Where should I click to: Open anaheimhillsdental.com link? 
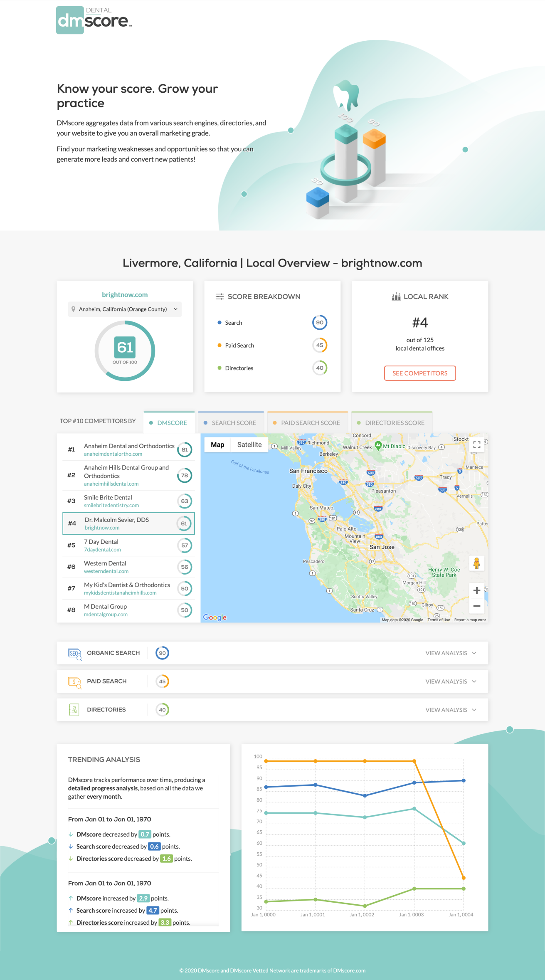[111, 484]
